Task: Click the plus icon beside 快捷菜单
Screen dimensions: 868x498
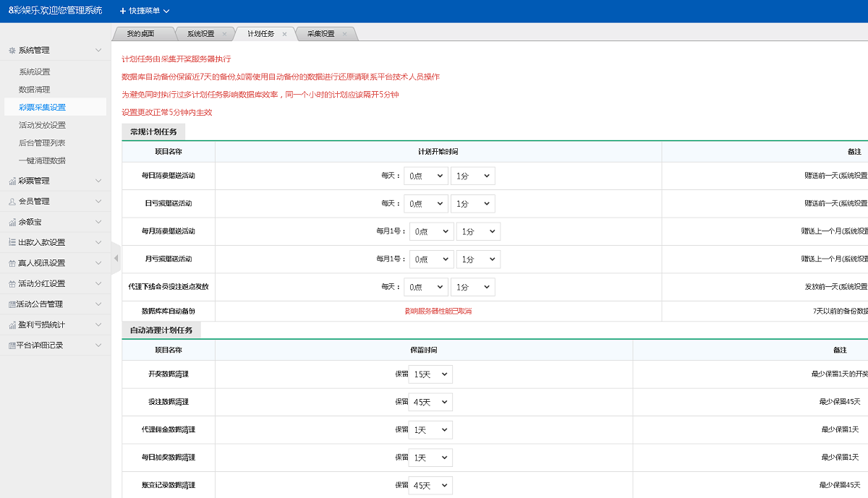Action: click(x=122, y=11)
